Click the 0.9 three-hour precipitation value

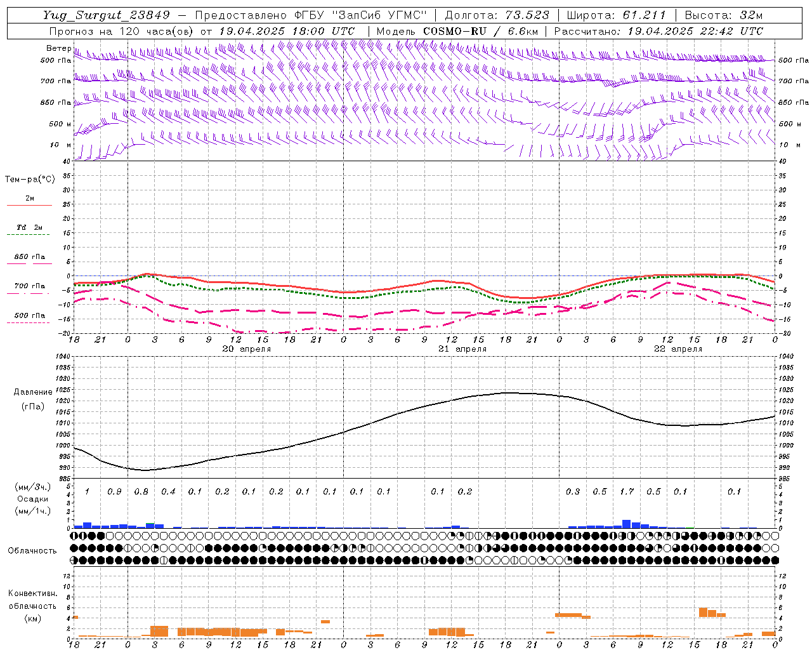coord(114,492)
